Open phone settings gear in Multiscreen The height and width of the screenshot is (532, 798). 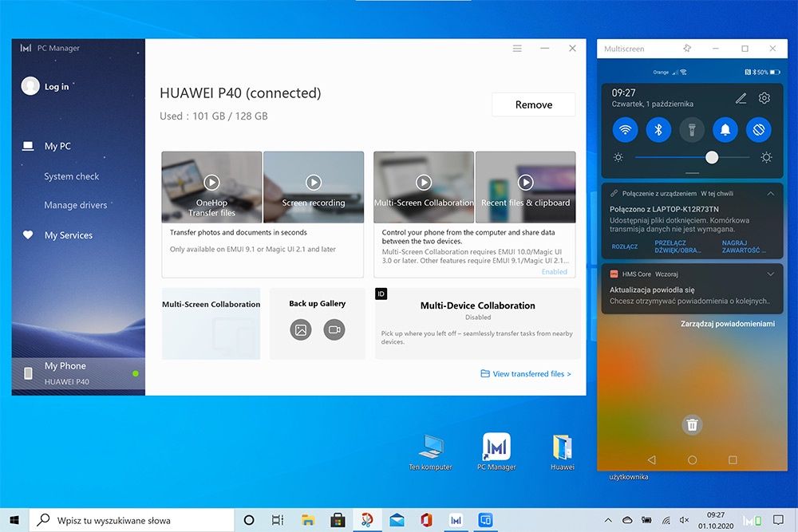[764, 97]
